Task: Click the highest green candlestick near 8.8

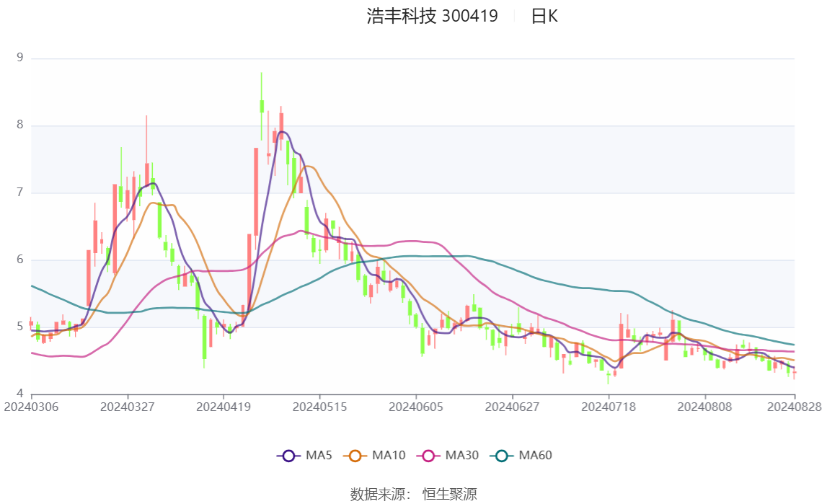Action: point(262,106)
